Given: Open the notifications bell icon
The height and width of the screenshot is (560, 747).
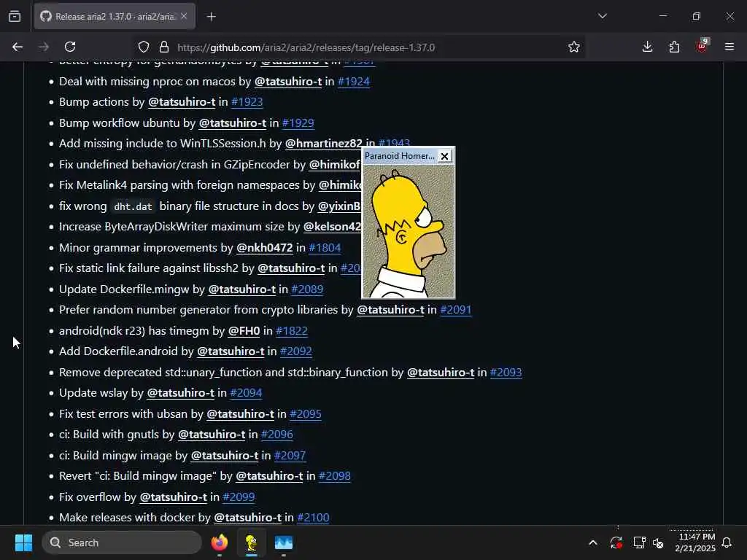Looking at the screenshot, I should click(727, 542).
